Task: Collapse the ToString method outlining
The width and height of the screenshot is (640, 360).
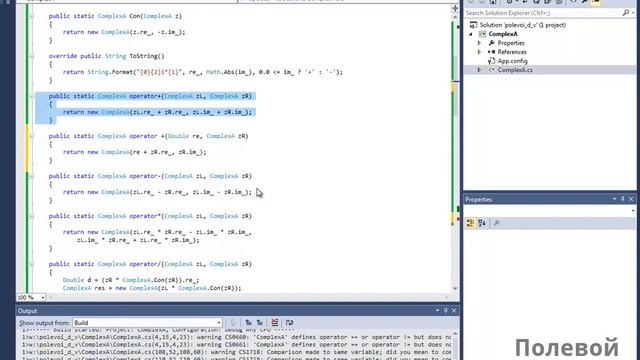Action: click(x=31, y=56)
